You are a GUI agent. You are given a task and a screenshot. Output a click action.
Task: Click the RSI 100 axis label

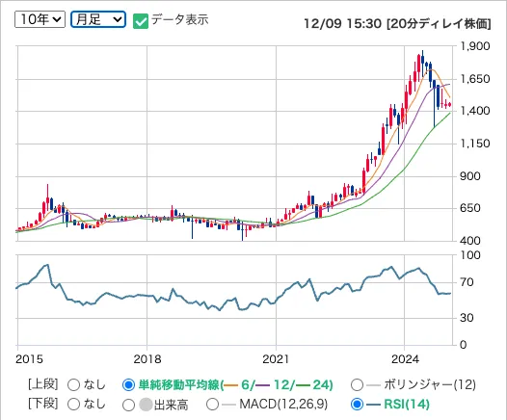click(470, 255)
